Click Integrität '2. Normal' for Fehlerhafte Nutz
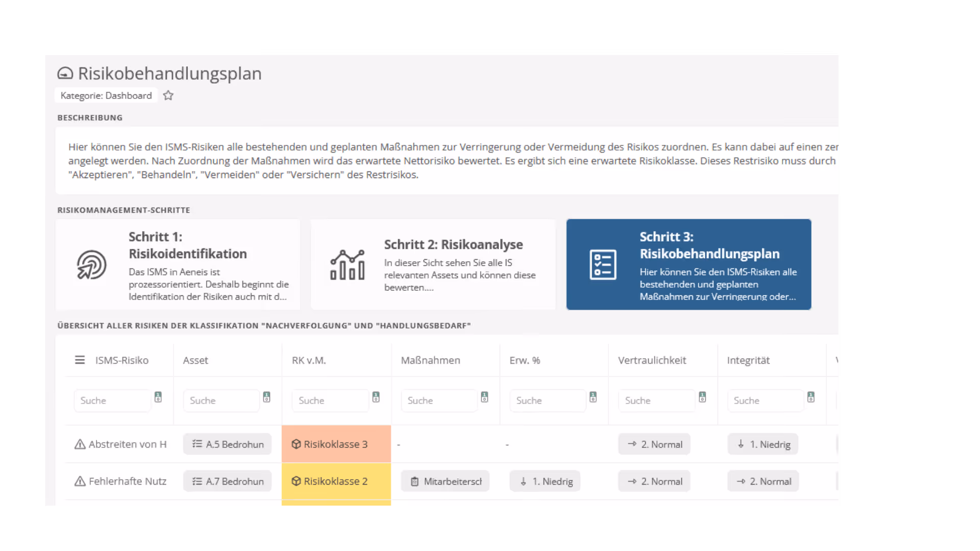The width and height of the screenshot is (980, 551). [x=763, y=481]
